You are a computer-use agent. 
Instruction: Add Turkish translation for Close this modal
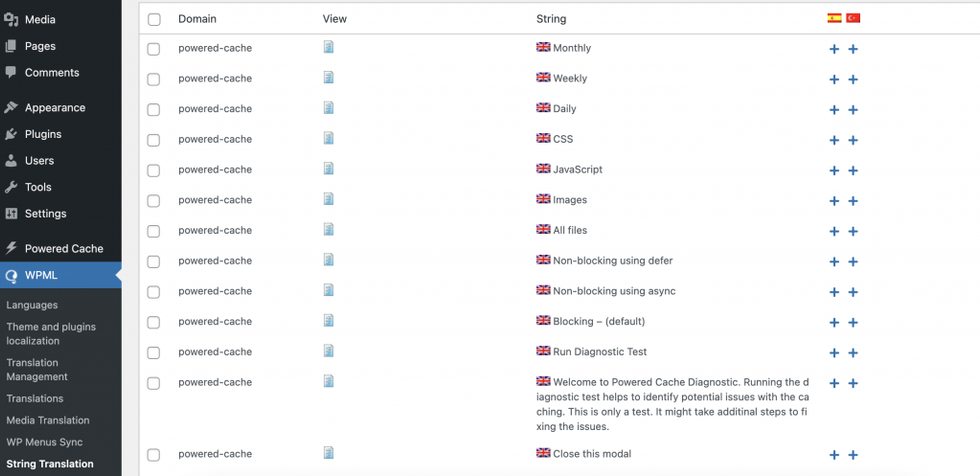tap(853, 455)
